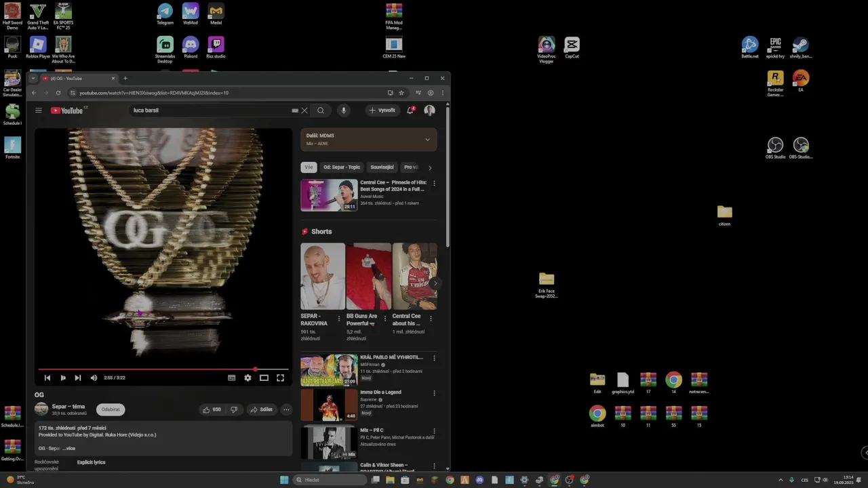Screen dimensions: 868x488
Task: Go back in Chrome
Action: (x=34, y=93)
